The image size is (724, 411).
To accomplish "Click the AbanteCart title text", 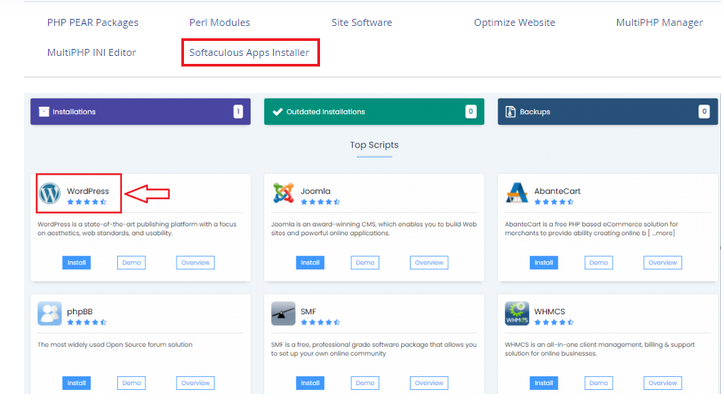I will click(557, 191).
